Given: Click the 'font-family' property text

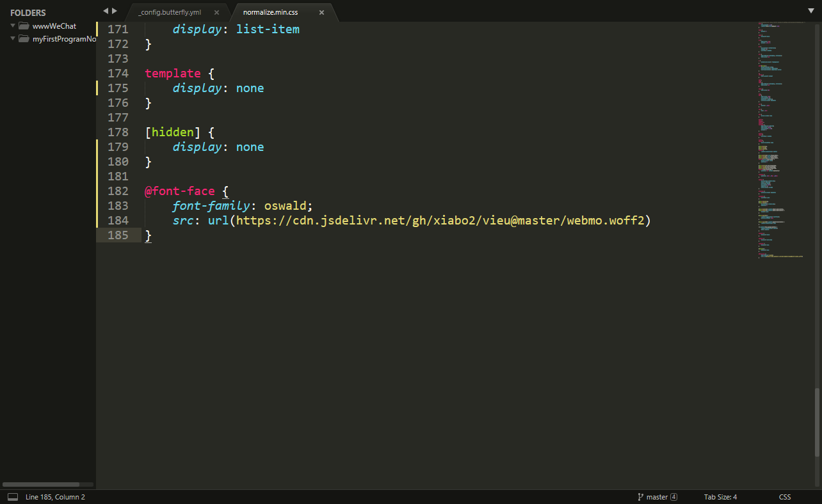Looking at the screenshot, I should 211,206.
